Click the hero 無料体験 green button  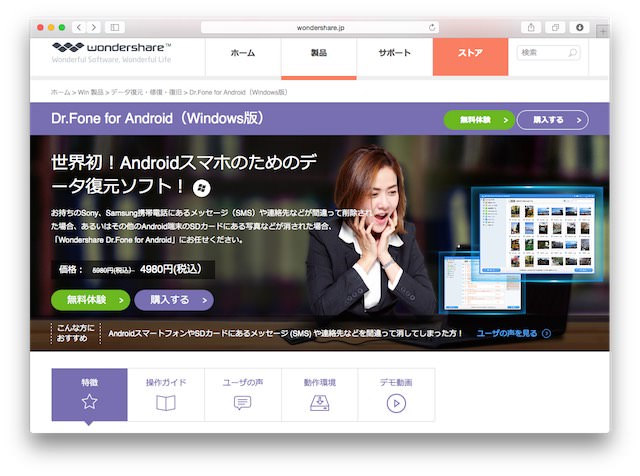click(91, 300)
